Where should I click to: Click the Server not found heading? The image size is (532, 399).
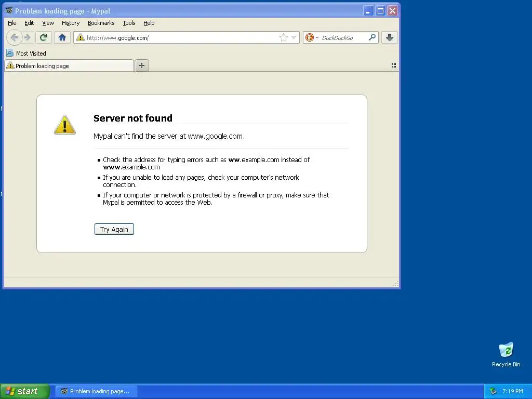[133, 118]
